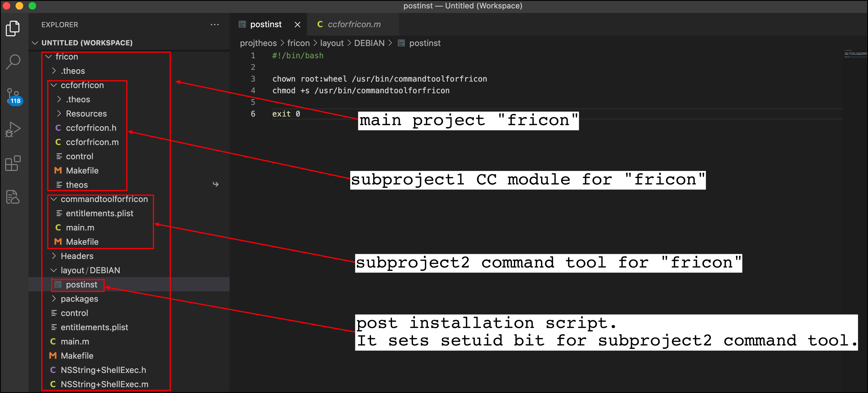
Task: Click the projtheos breadcrumb segment
Action: click(x=258, y=43)
